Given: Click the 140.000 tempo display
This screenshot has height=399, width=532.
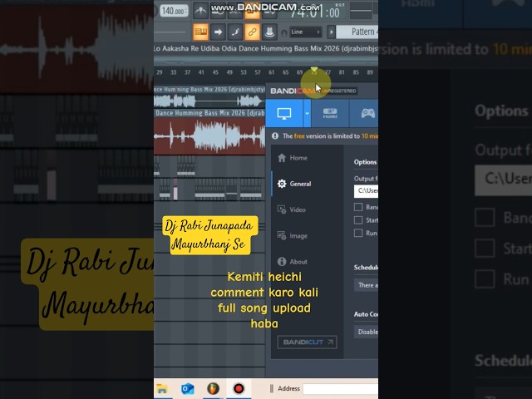Looking at the screenshot, I should (x=174, y=11).
